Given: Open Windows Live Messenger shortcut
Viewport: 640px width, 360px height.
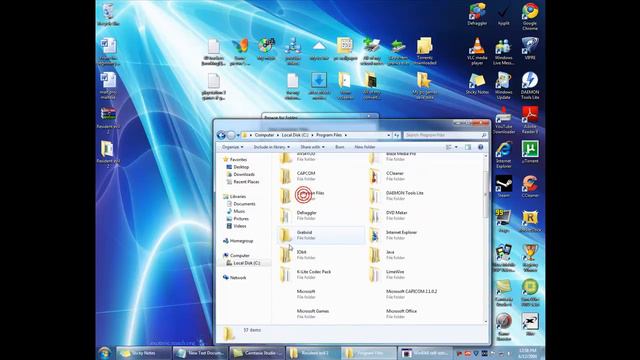Looking at the screenshot, I should [x=503, y=51].
